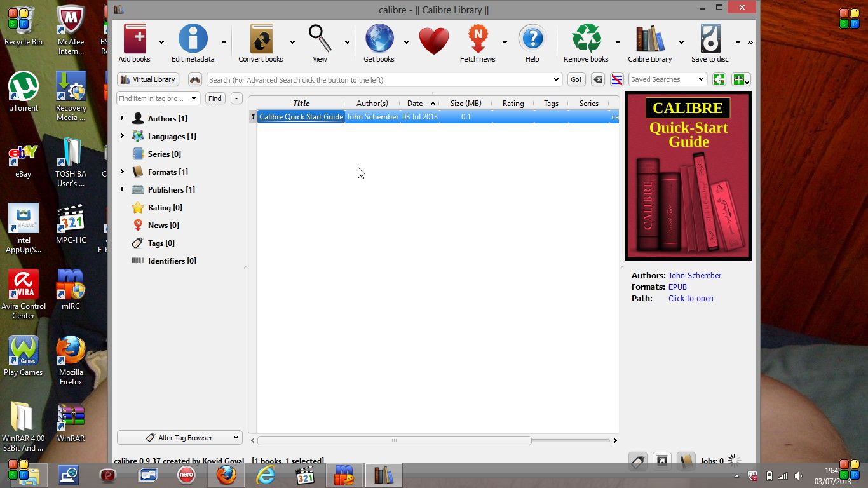Select the Recycle Bin desktop icon
Image resolution: width=868 pixels, height=488 pixels.
point(24,27)
